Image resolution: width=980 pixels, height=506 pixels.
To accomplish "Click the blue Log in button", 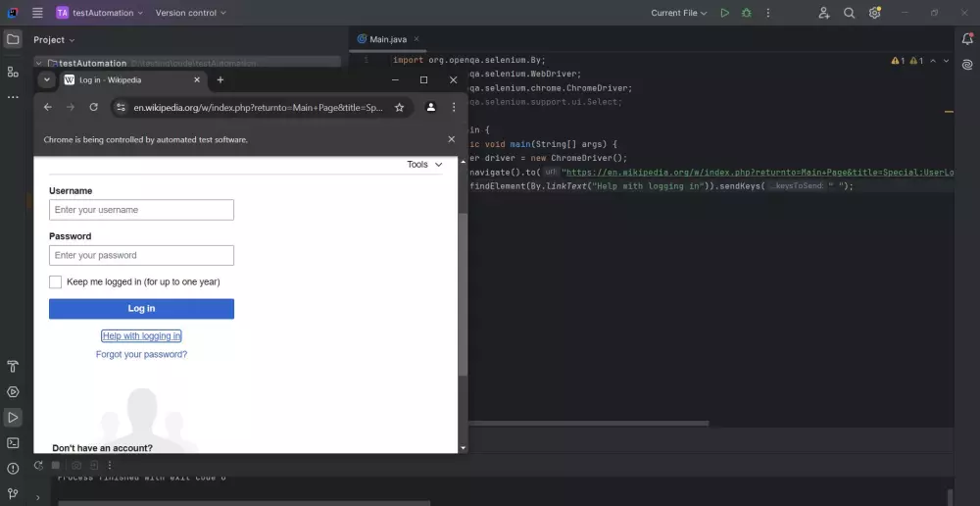I will click(141, 308).
